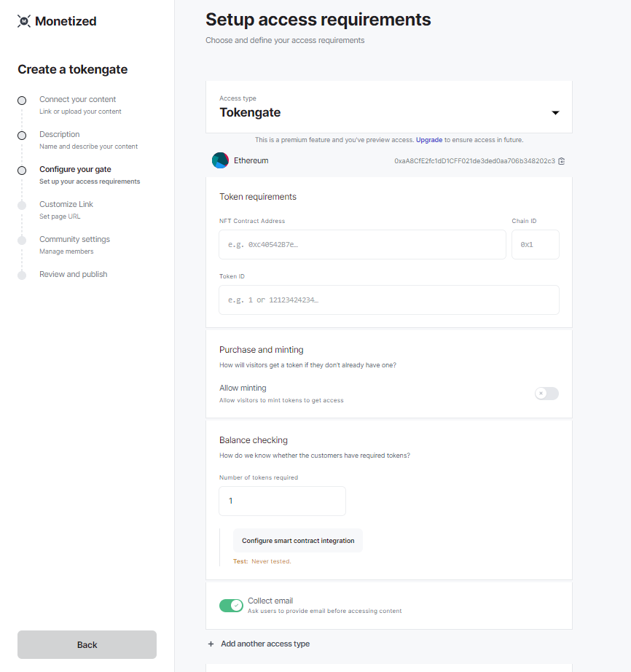This screenshot has width=631, height=672.
Task: Focus the Chain ID input
Action: click(x=536, y=244)
